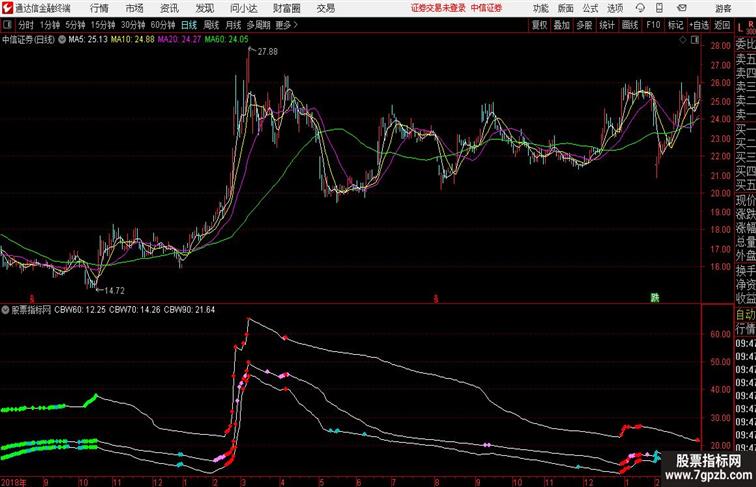The image size is (756, 487).
Task: Open the 问小达 menu
Action: tap(243, 8)
